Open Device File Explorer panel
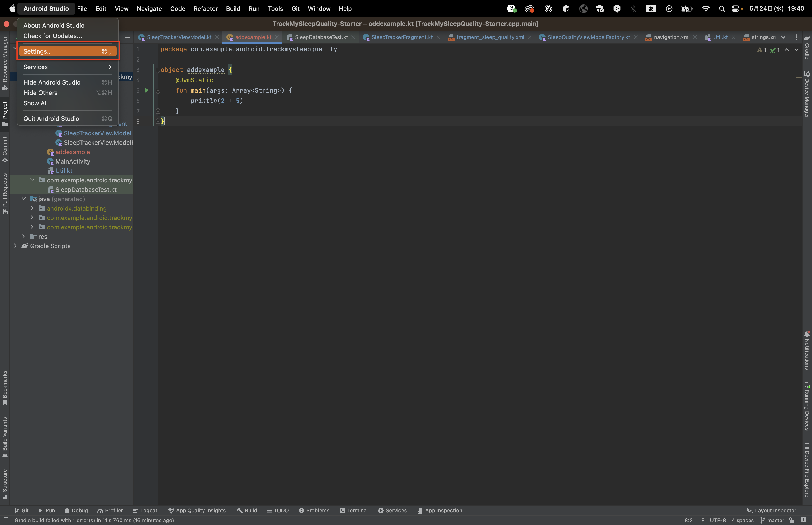 pyautogui.click(x=807, y=471)
